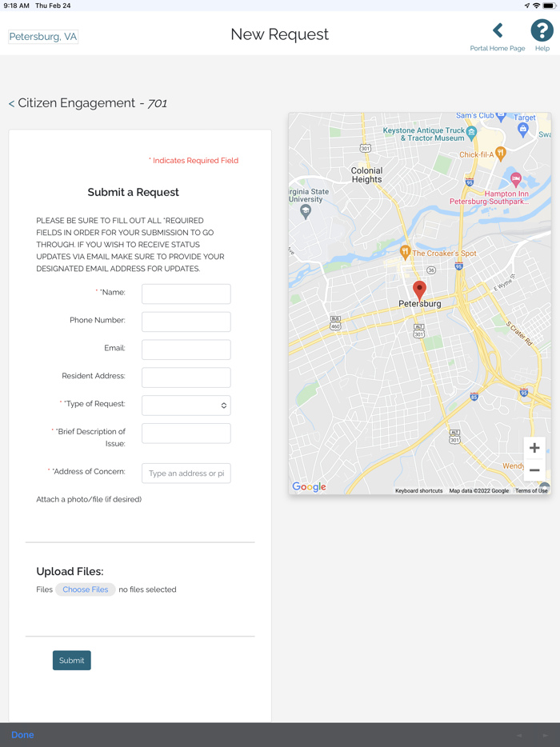The image size is (560, 747).
Task: Open the Type of Request dropdown
Action: click(186, 405)
